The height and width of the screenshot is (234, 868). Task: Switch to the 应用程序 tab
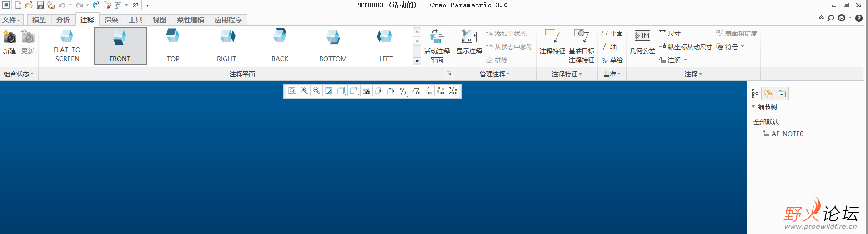228,20
